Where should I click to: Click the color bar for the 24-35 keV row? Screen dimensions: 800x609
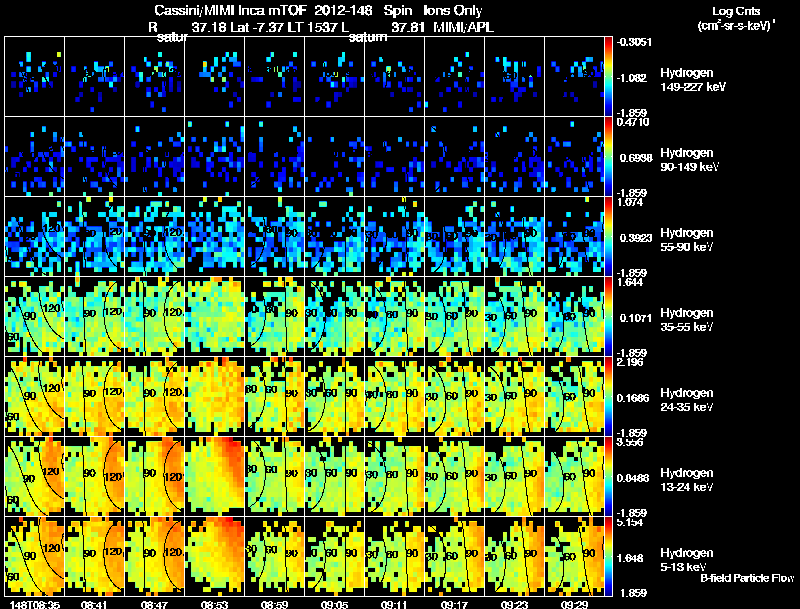(608, 397)
